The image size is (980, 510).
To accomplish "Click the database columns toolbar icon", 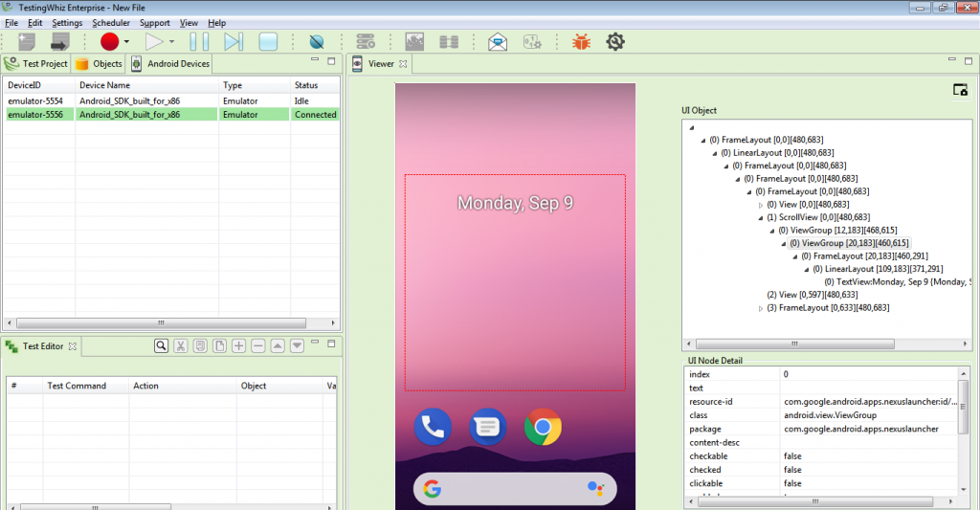I will (449, 42).
